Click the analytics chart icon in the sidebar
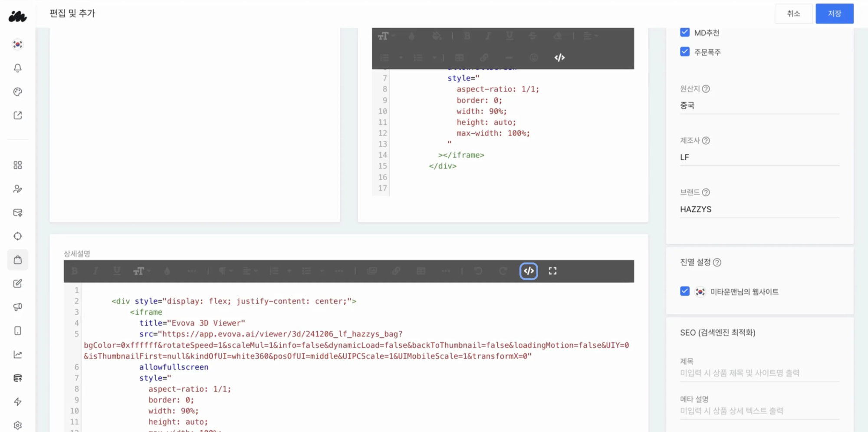The height and width of the screenshot is (432, 868). pos(17,354)
